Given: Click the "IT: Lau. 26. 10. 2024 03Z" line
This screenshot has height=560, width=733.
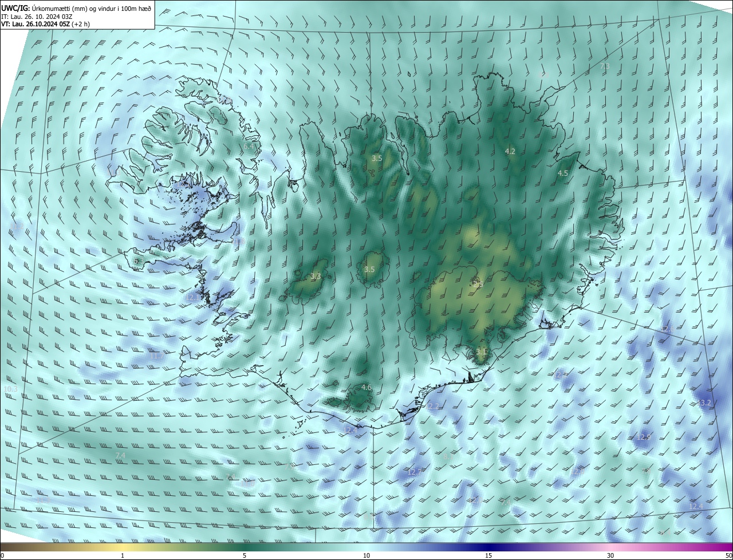Looking at the screenshot, I should [x=37, y=16].
